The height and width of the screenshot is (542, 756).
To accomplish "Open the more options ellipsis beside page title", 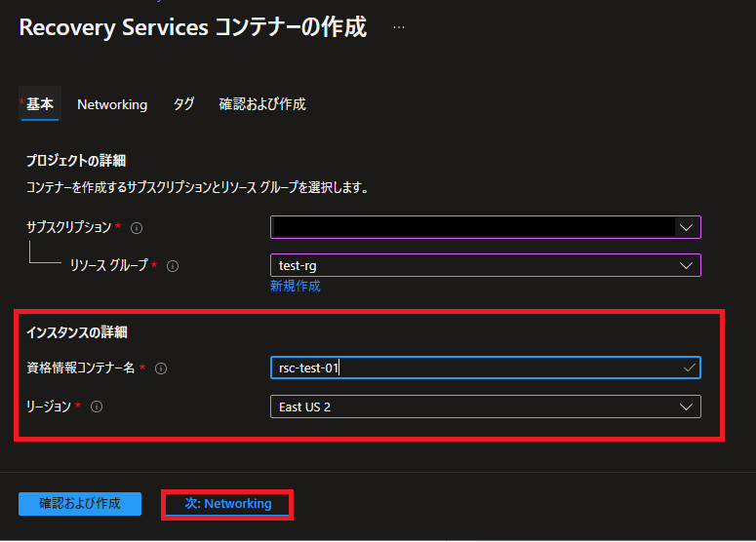I will [398, 27].
